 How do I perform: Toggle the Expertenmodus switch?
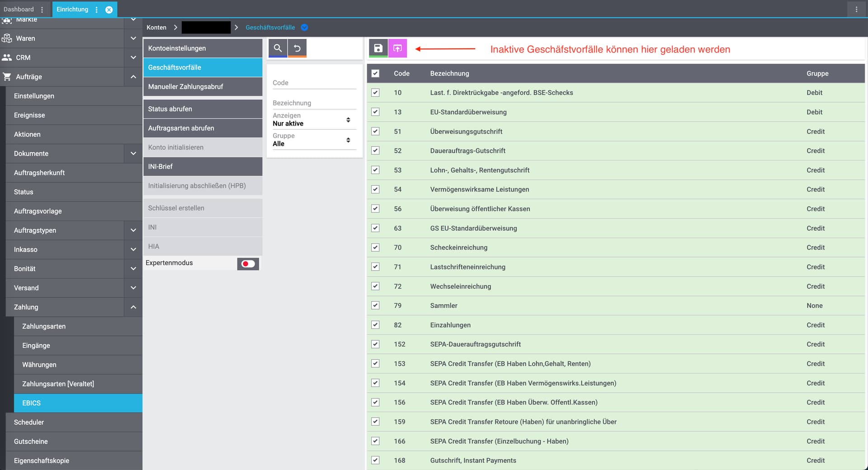point(248,263)
